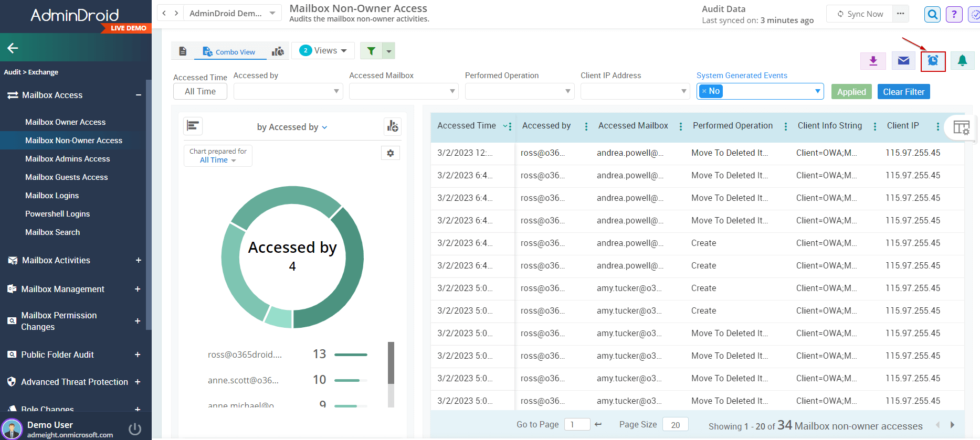The height and width of the screenshot is (440, 980).
Task: Click the alert bell icon
Action: [962, 61]
